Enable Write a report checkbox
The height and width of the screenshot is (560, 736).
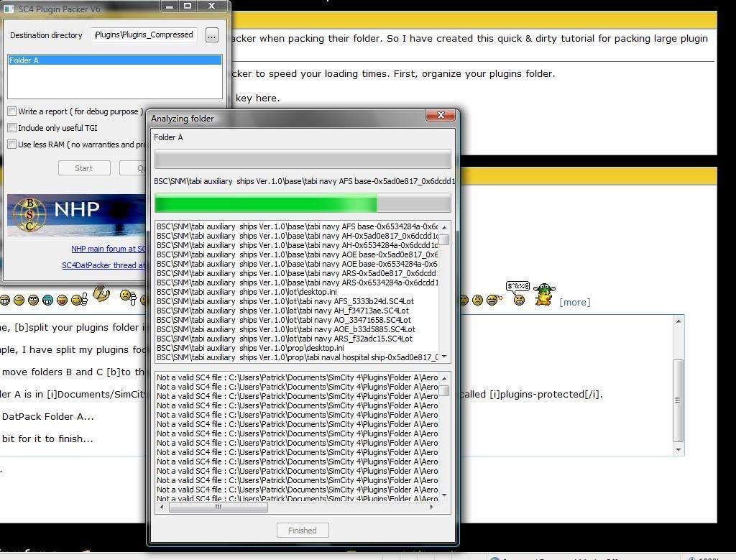coord(11,111)
